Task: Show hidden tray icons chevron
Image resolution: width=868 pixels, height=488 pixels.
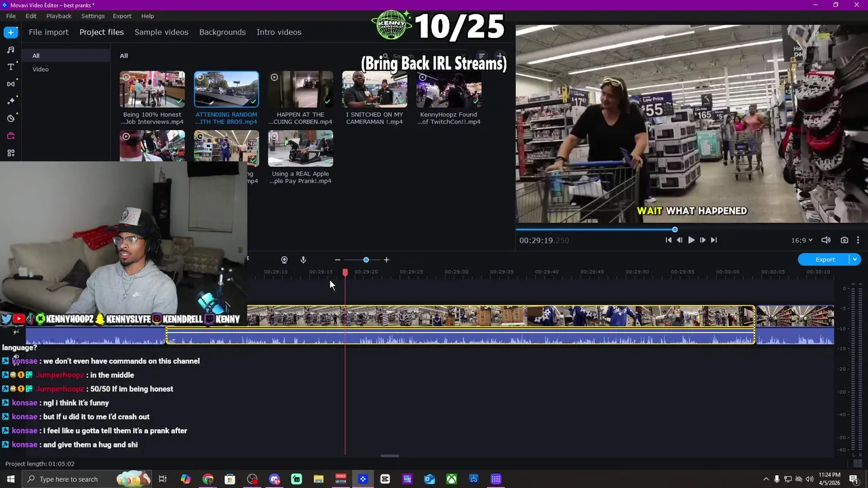Action: 766,479
